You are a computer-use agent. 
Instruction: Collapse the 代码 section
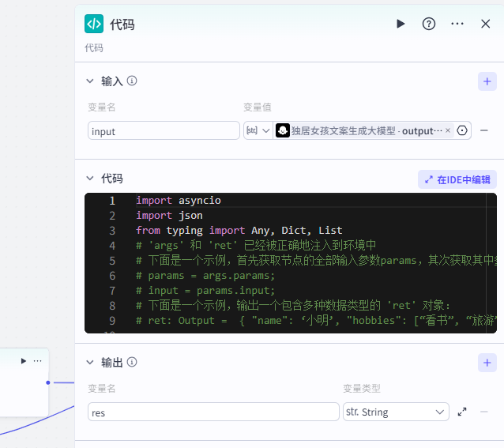point(90,179)
